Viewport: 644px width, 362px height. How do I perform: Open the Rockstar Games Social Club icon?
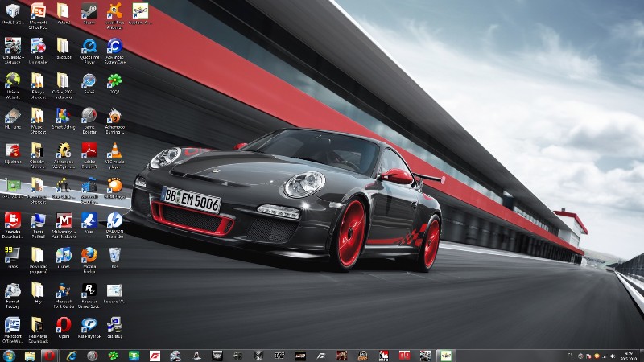click(89, 290)
